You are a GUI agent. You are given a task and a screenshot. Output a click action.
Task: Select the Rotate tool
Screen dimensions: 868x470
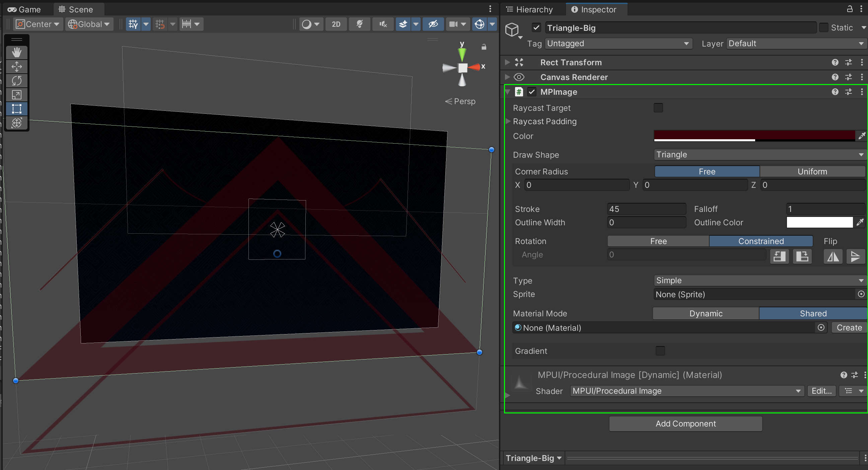(x=16, y=81)
